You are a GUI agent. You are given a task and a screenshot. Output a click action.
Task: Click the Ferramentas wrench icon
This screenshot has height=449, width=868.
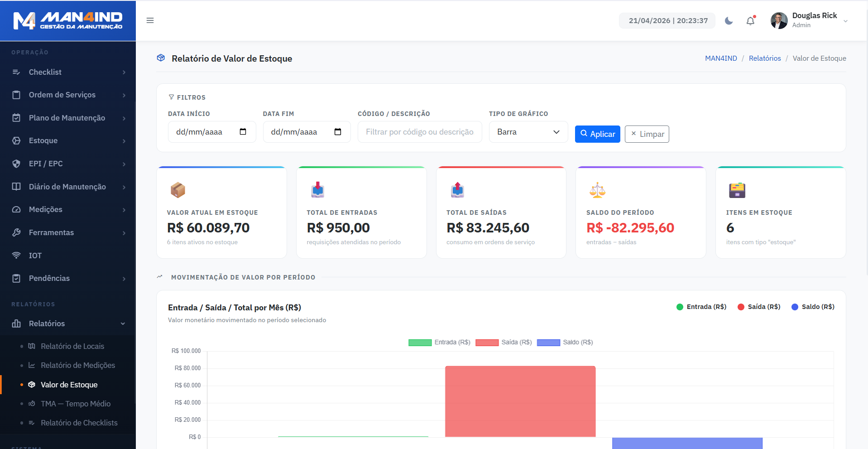click(x=16, y=232)
